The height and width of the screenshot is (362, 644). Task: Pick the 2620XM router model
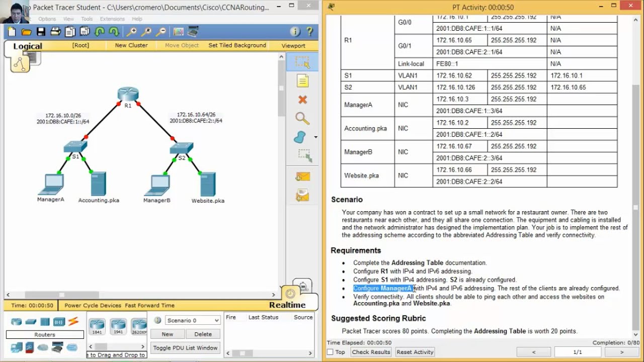[139, 327]
